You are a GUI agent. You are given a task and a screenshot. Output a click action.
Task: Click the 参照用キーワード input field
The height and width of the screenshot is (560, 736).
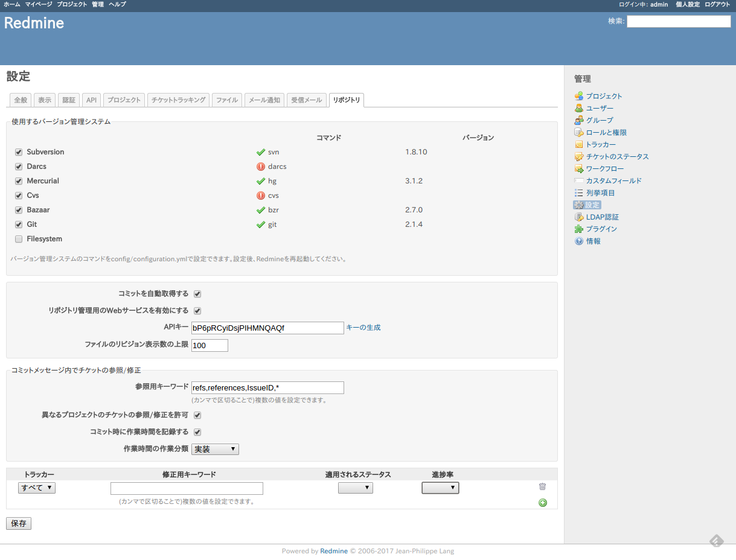point(267,387)
